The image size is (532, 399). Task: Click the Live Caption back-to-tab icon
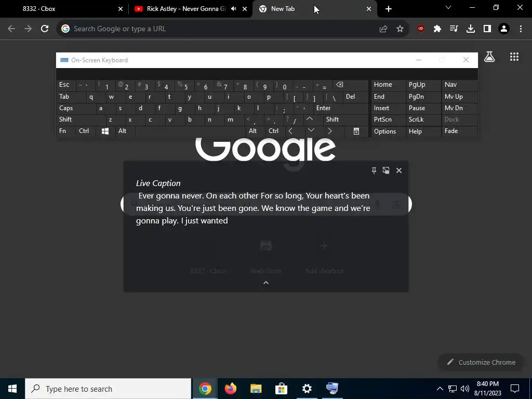[x=386, y=170]
